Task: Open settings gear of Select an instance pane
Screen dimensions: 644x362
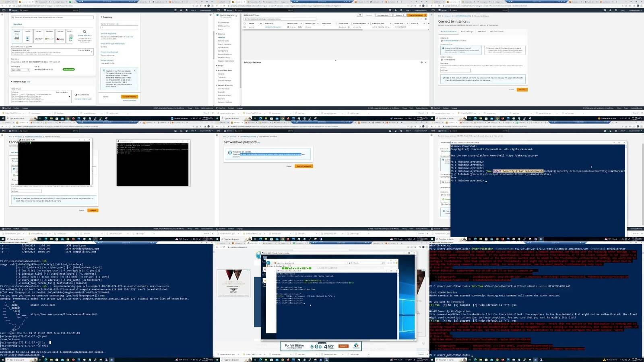Action: point(421,62)
